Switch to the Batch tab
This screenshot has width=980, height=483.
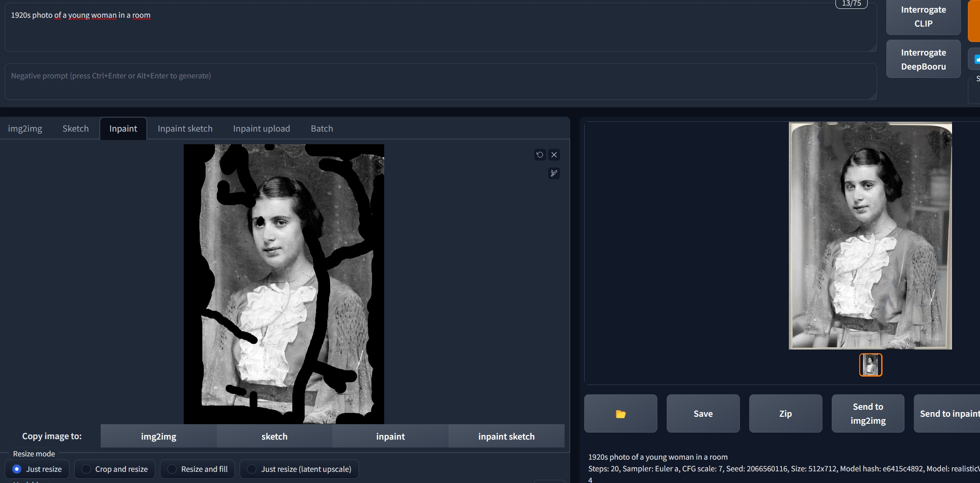point(322,128)
